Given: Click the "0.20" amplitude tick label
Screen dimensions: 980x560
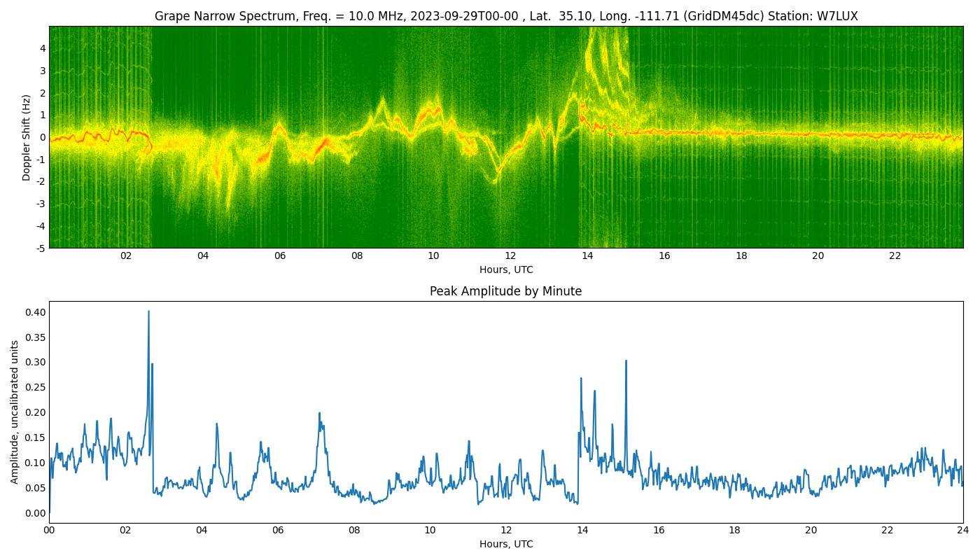Looking at the screenshot, I should [36, 412].
